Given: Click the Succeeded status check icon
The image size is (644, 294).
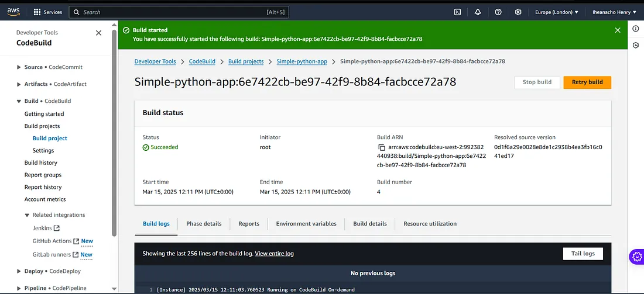Looking at the screenshot, I should click(x=146, y=147).
